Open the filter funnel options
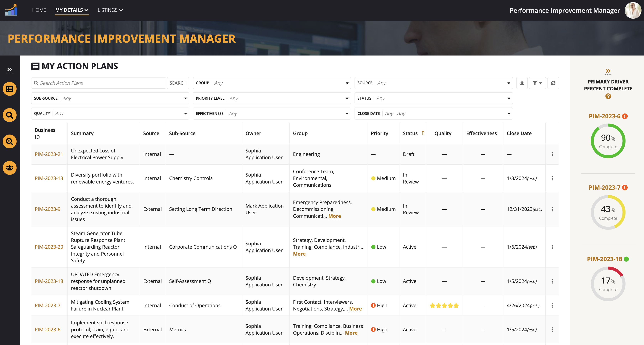Screen dimensions: 644x345 (537, 83)
